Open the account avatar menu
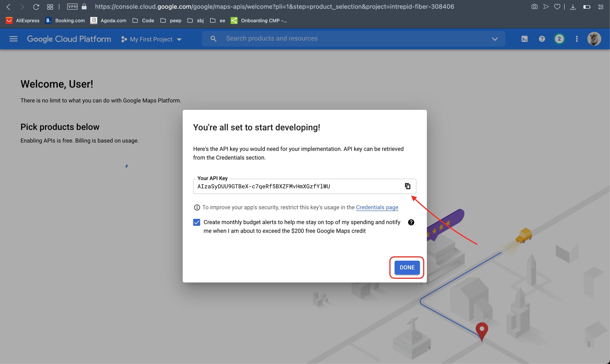 pyautogui.click(x=594, y=39)
